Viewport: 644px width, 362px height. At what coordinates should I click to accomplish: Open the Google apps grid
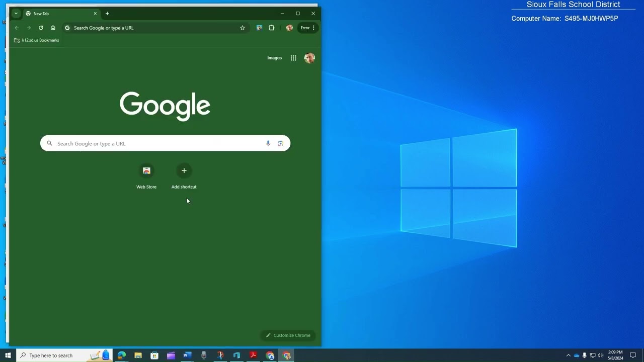[x=293, y=58]
